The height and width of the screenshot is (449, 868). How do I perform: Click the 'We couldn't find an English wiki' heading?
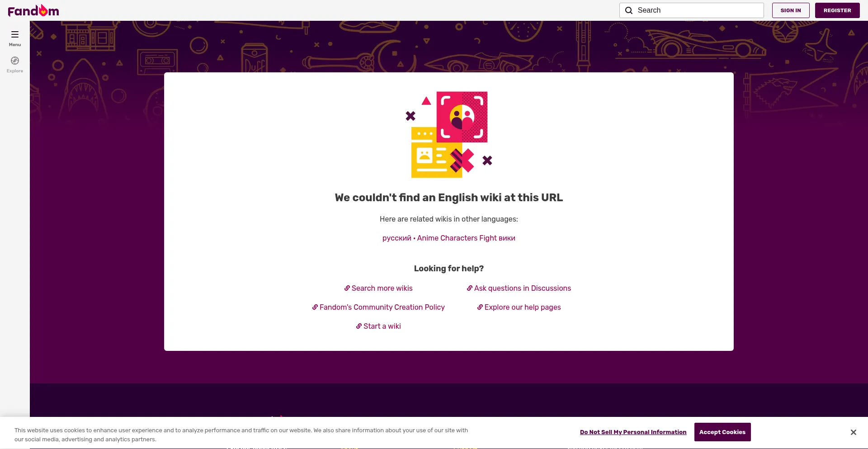point(449,198)
